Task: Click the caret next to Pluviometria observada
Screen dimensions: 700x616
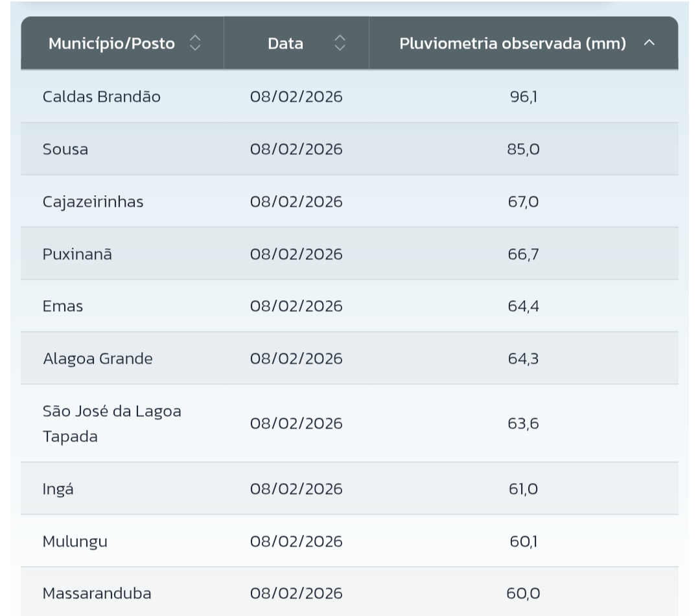Action: click(649, 44)
